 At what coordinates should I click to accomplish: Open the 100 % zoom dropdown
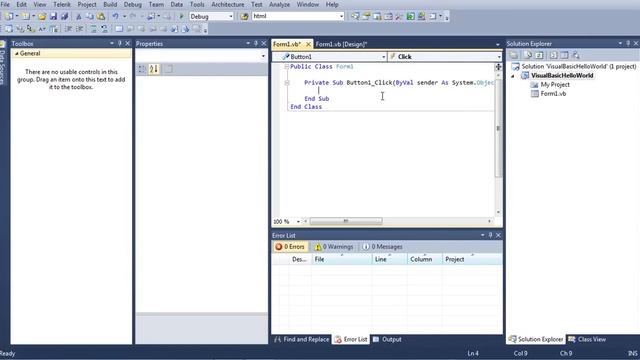click(x=298, y=221)
